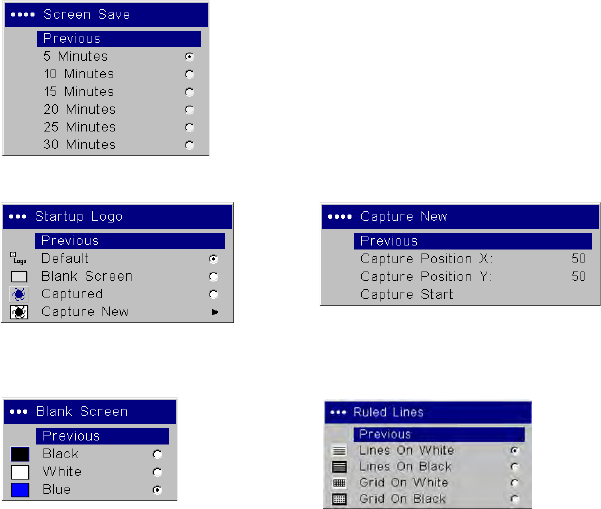Select the Captured radio button

(213, 295)
